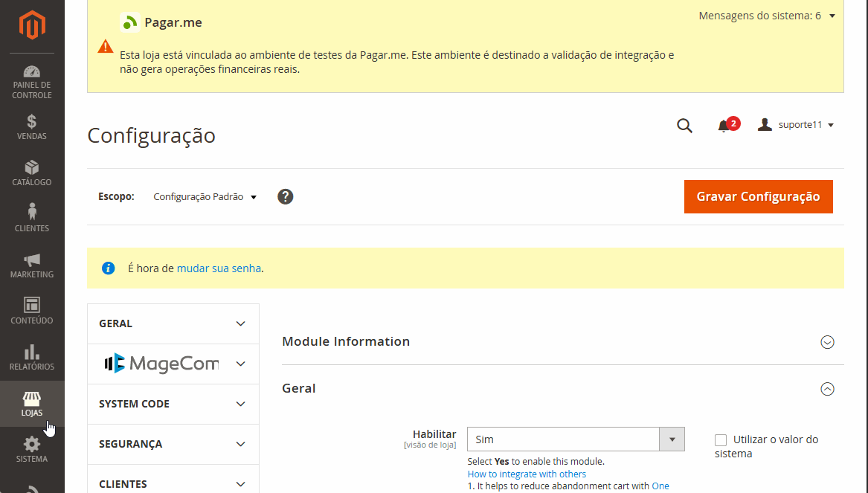This screenshot has height=493, width=868.
Task: Click the Gravar Configuração button
Action: (x=758, y=197)
